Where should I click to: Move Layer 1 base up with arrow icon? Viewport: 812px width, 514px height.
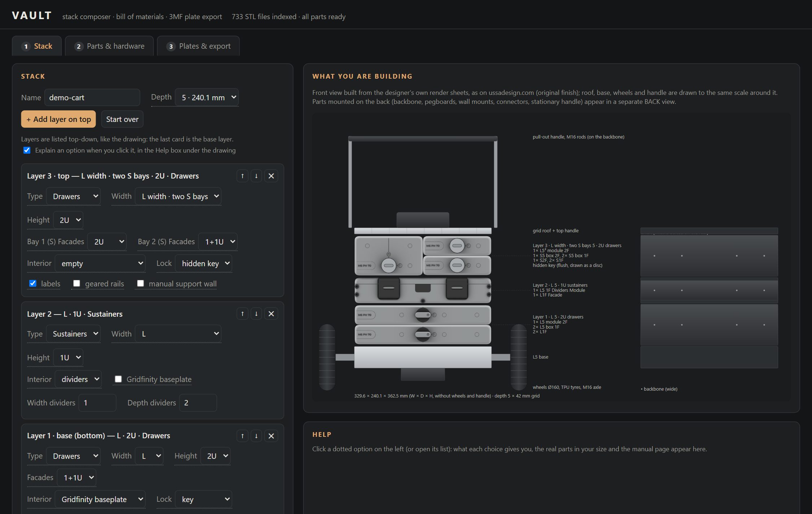point(242,436)
